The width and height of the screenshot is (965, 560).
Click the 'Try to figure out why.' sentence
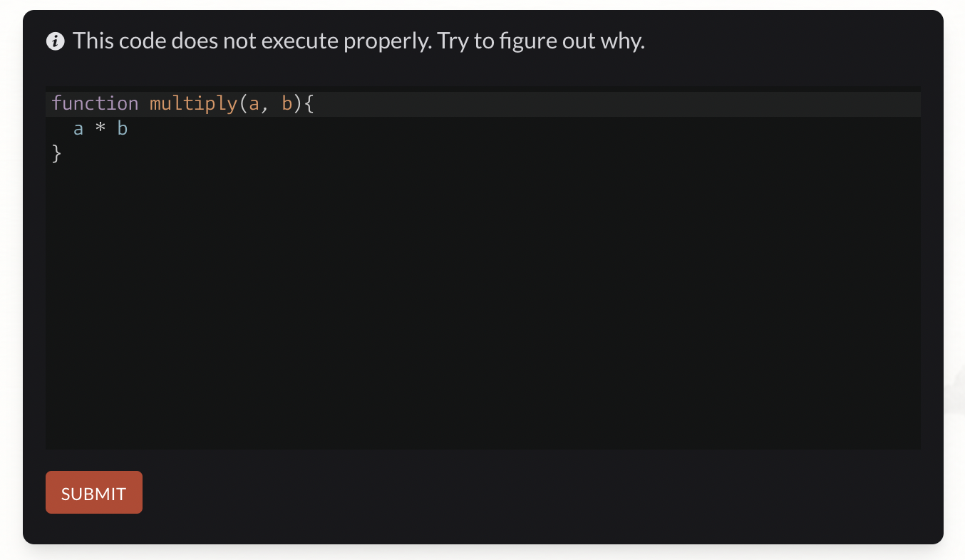(x=541, y=41)
